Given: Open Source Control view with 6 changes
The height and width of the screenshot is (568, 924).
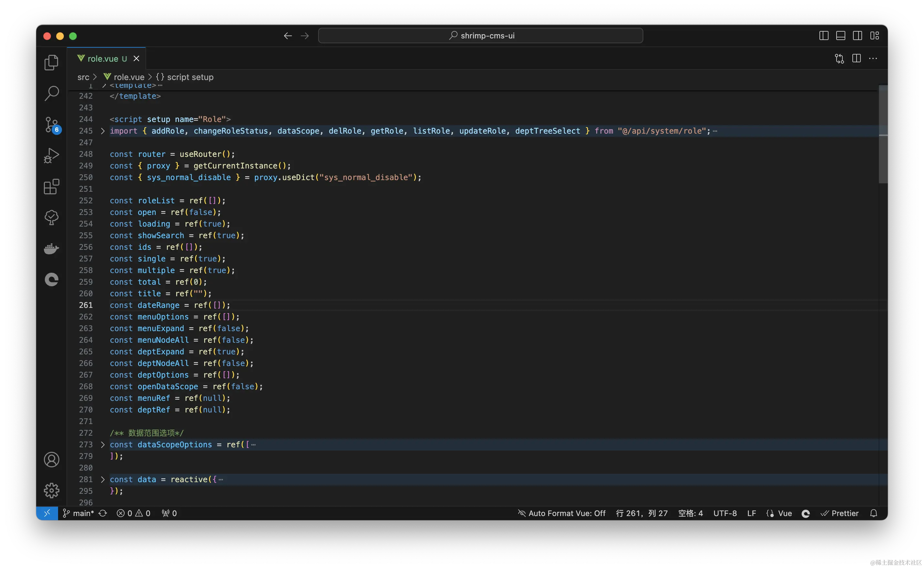Looking at the screenshot, I should click(52, 124).
